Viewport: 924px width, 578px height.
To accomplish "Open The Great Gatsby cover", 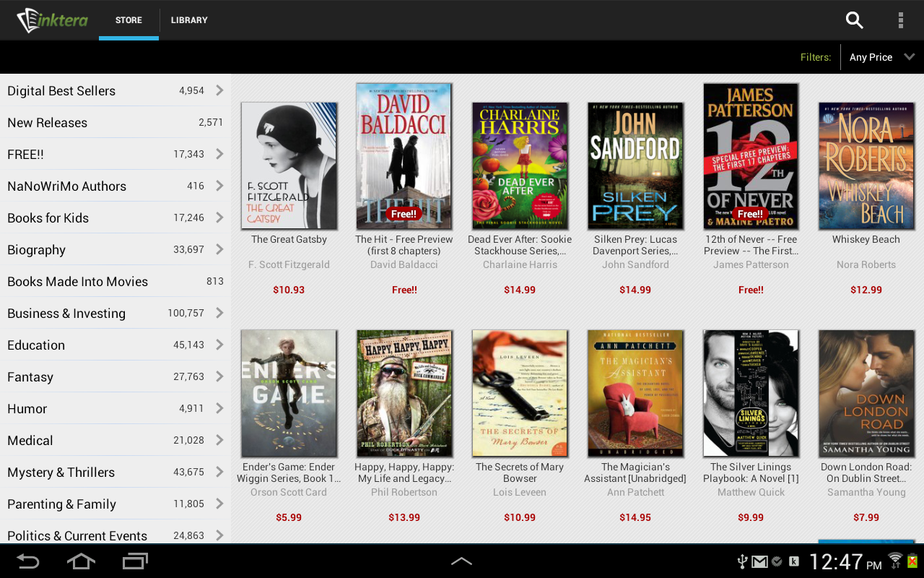I will click(x=289, y=165).
